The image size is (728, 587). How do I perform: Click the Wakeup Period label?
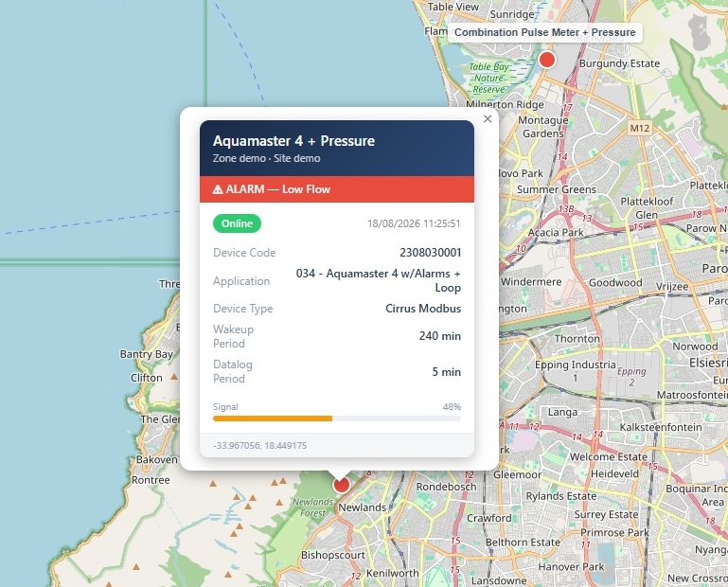point(233,336)
